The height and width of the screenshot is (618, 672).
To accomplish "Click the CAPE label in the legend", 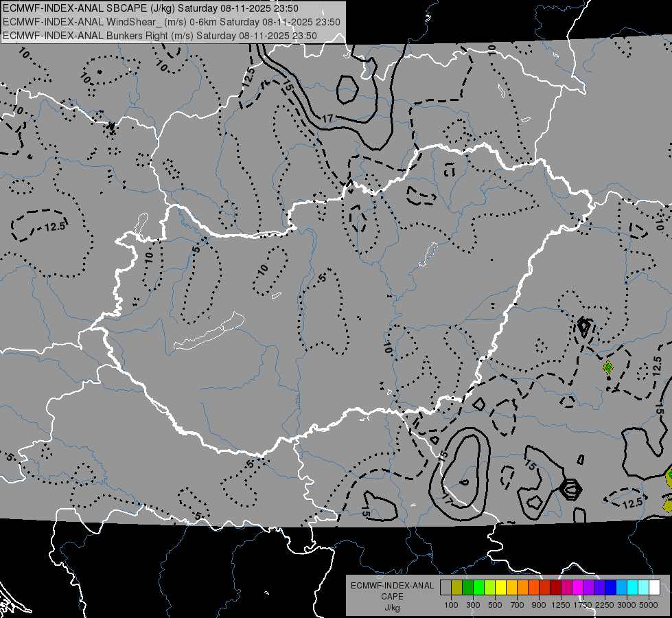I will click(392, 597).
